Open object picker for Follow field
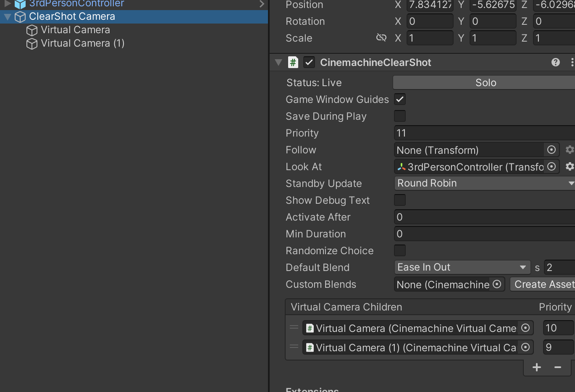575x392 pixels. 551,150
